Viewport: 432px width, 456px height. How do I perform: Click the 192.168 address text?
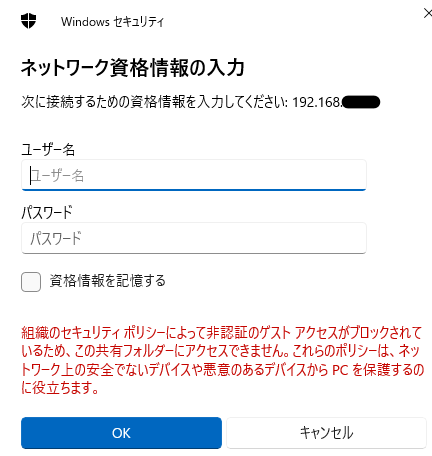tap(317, 102)
